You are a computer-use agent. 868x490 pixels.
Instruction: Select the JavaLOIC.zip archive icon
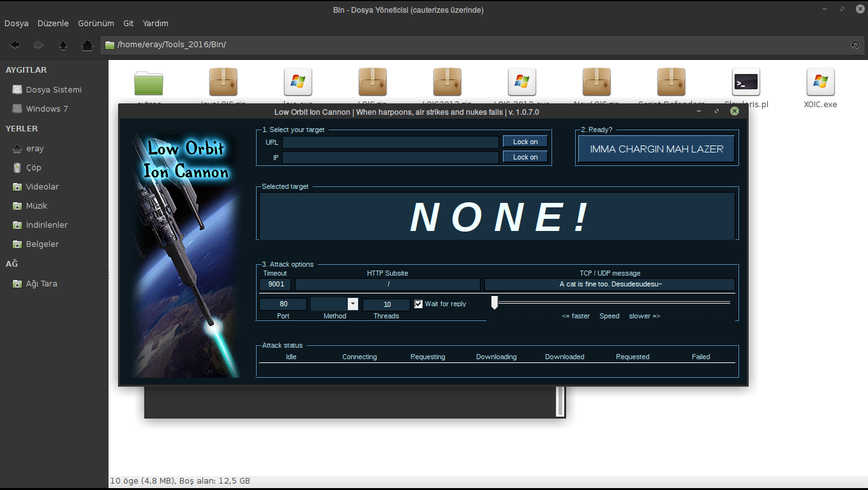pos(223,82)
